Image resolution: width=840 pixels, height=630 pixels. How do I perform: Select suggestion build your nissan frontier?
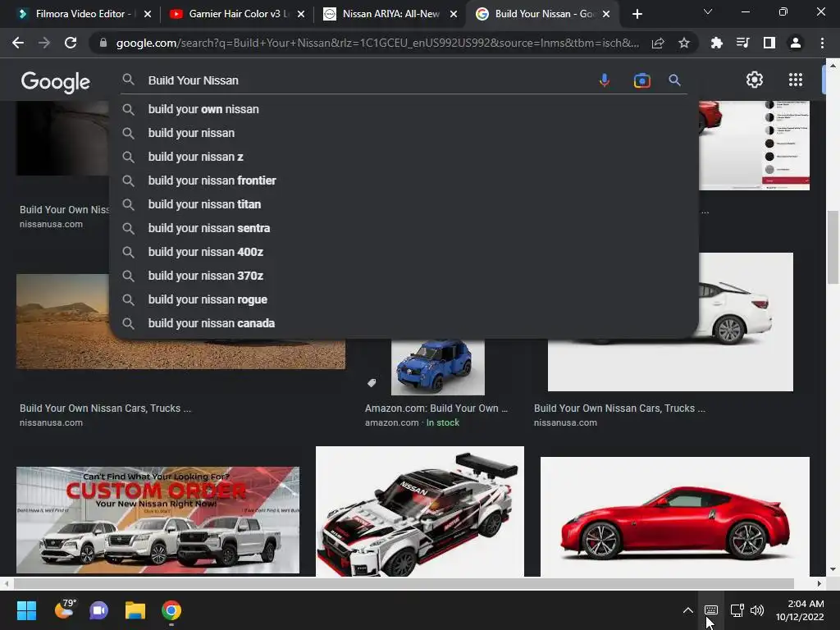(404, 180)
